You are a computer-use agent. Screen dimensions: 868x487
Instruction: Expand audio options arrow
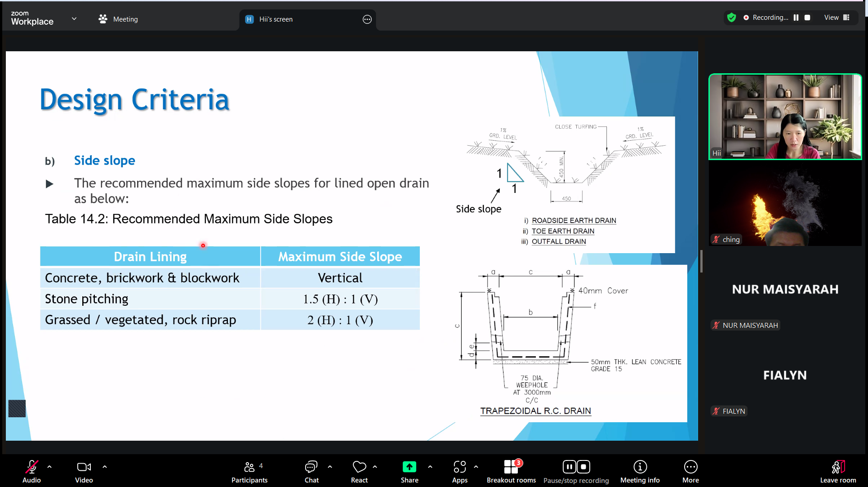[49, 467]
